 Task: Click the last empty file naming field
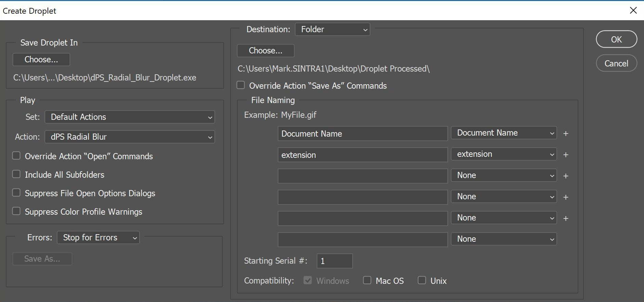click(x=363, y=240)
